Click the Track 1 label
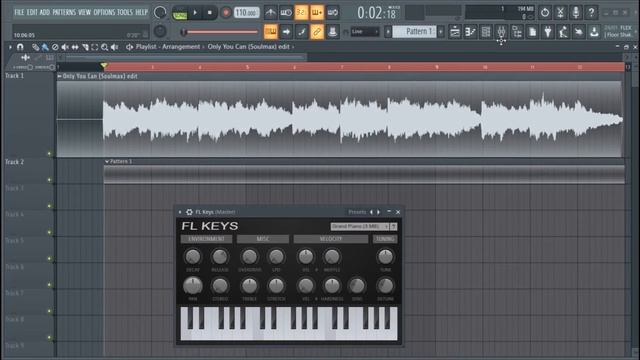 click(x=14, y=76)
